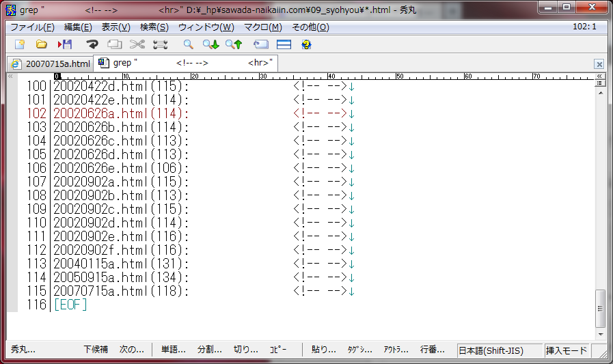Open the 検索(S) menu

(x=154, y=27)
